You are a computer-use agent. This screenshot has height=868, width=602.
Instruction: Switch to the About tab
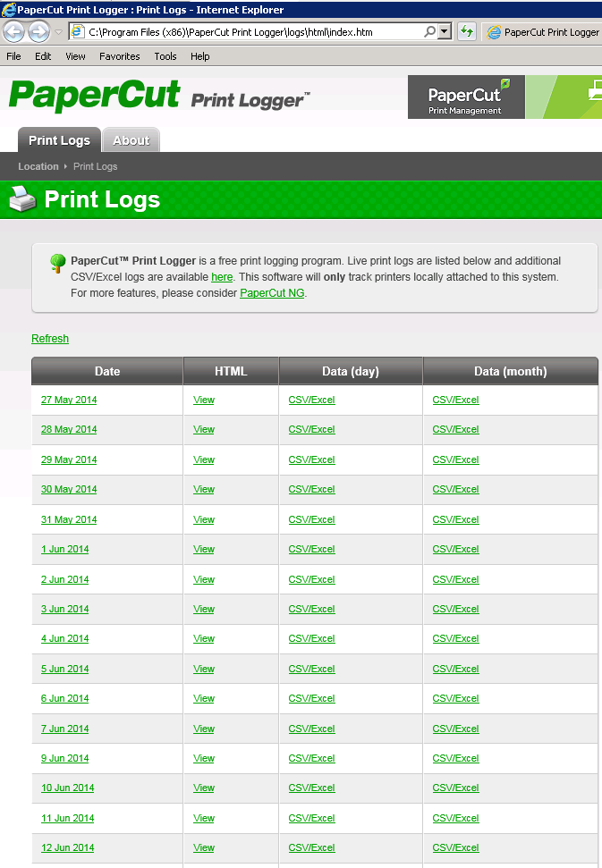(131, 140)
